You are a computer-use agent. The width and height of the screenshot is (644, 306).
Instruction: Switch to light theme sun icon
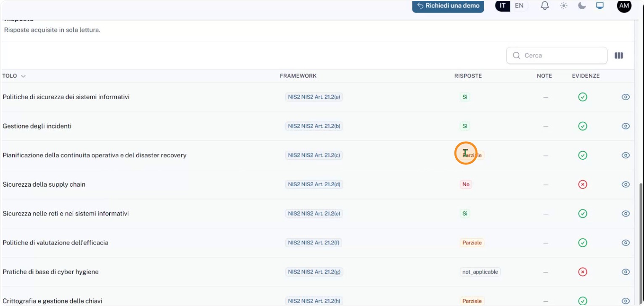(x=564, y=6)
